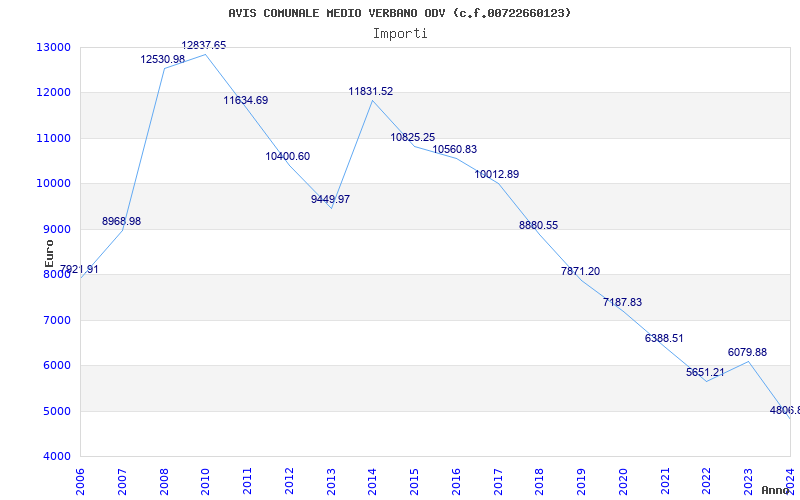Image resolution: width=800 pixels, height=500 pixels.
Task: Click the 9449.97 data point label
Action: pos(331,199)
